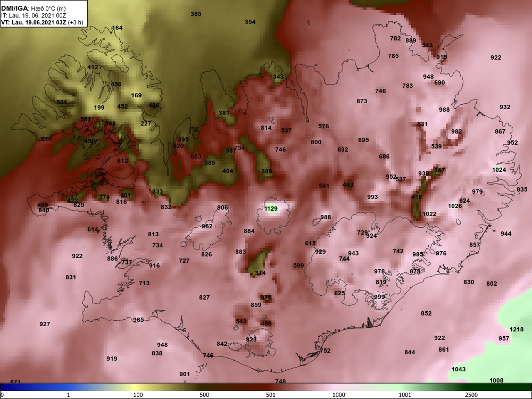Click the 1001 label on the color scale
Image resolution: width=532 pixels, height=399 pixels.
tap(405, 395)
